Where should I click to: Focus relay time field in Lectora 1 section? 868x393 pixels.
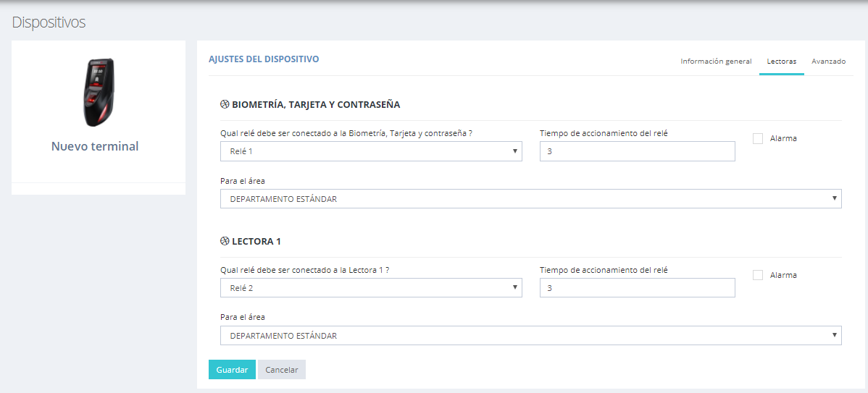[637, 288]
